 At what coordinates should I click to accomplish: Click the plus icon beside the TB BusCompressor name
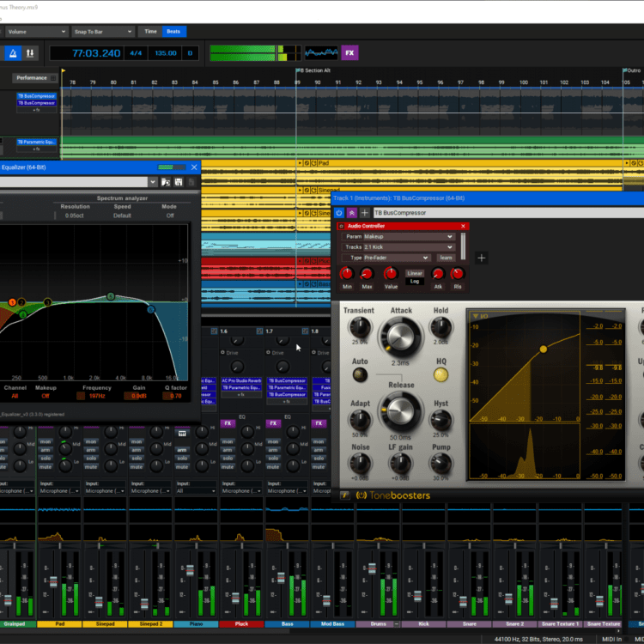364,213
